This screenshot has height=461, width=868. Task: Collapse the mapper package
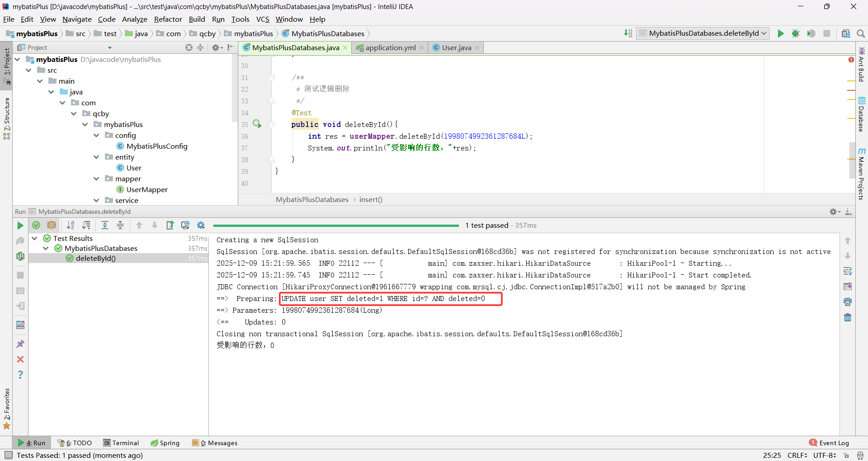pyautogui.click(x=96, y=179)
